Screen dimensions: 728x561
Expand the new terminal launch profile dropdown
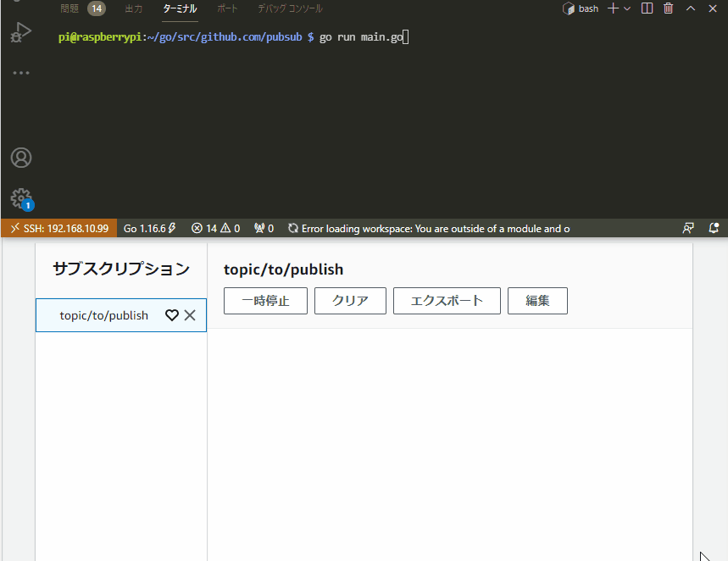[x=627, y=8]
